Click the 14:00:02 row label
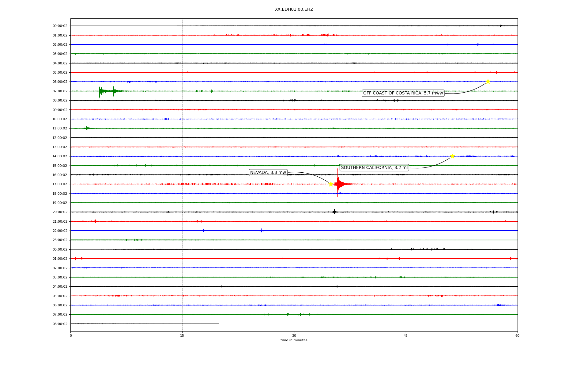 click(x=60, y=156)
